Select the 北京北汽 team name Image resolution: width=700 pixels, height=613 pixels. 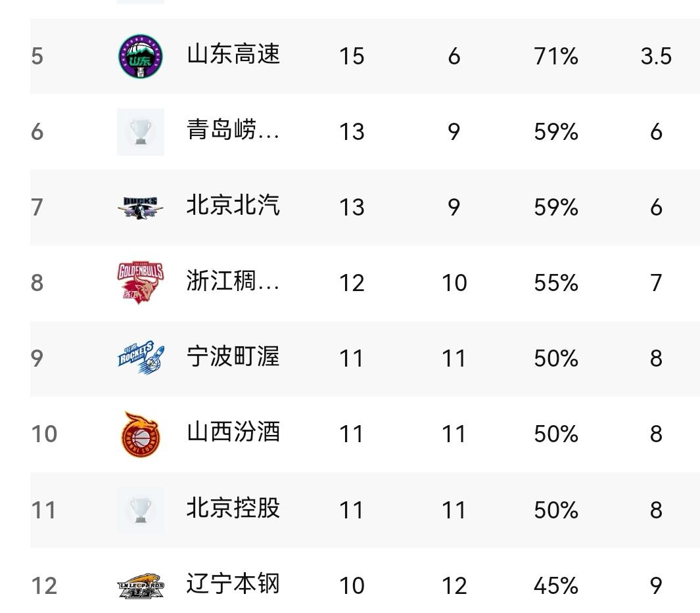pos(233,206)
